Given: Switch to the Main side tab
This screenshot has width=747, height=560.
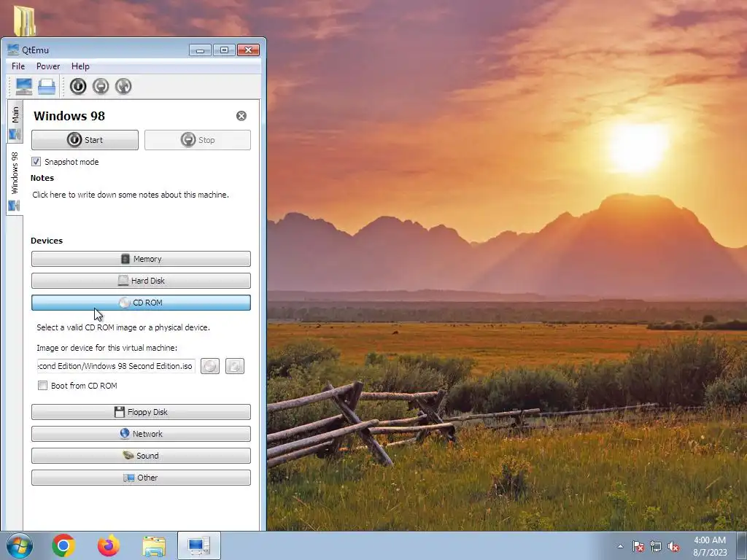Looking at the screenshot, I should pos(15,122).
